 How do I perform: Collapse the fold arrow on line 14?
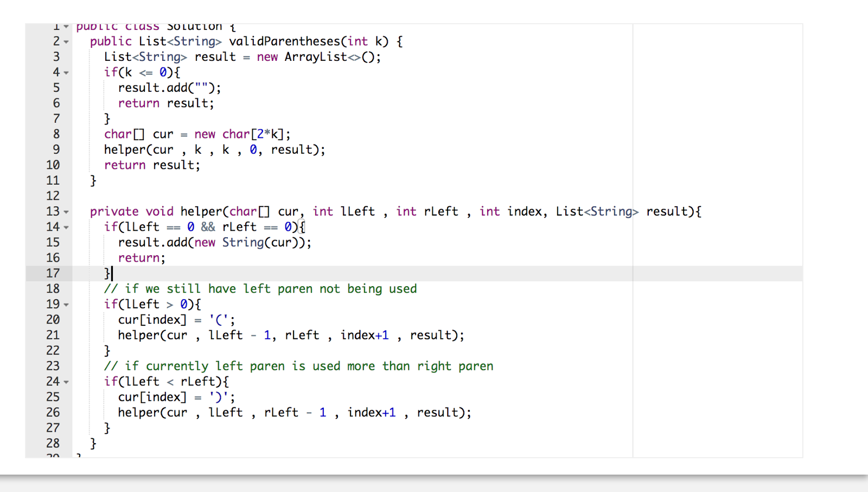pos(66,227)
